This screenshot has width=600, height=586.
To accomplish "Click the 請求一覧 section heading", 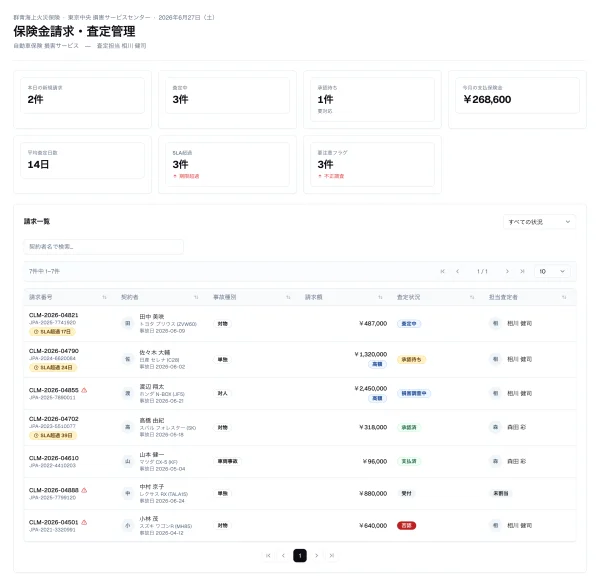I will (x=37, y=221).
